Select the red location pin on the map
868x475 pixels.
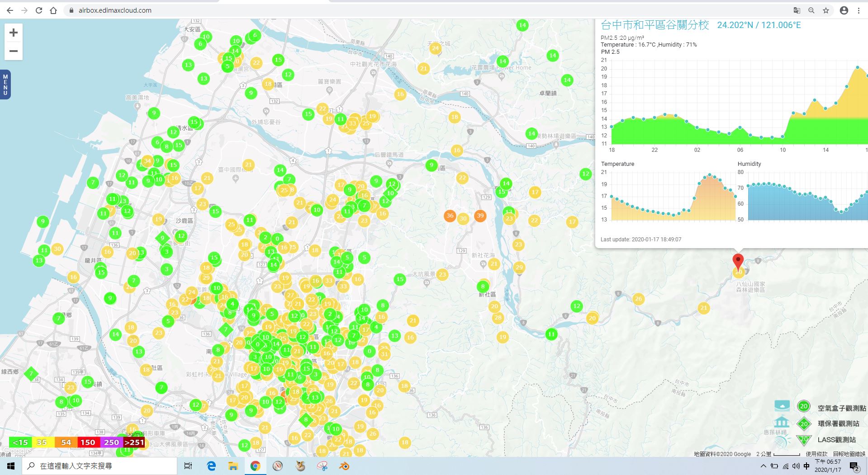click(x=738, y=262)
